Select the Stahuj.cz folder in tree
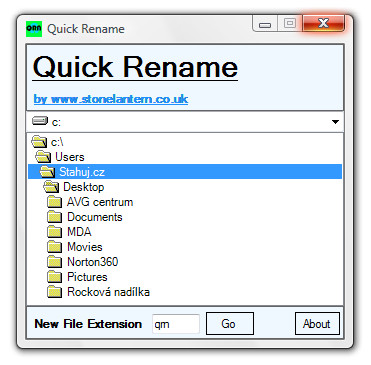The image size is (371, 365). pos(185,172)
